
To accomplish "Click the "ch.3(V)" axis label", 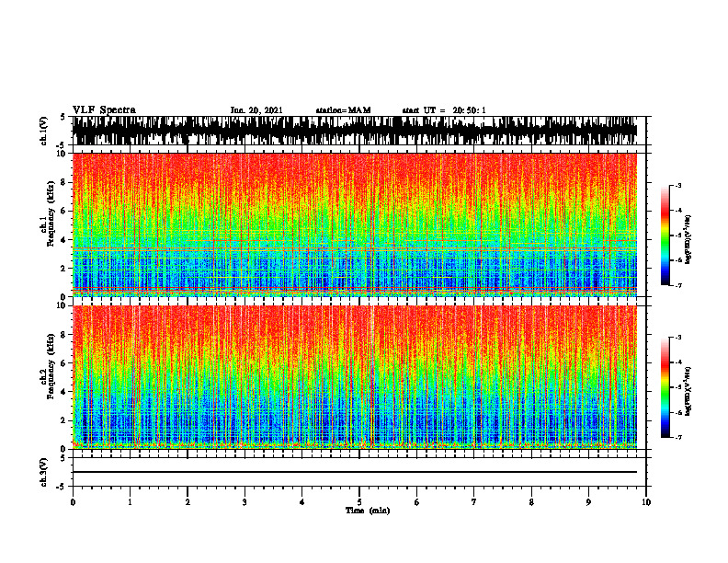I will pyautogui.click(x=44, y=472).
